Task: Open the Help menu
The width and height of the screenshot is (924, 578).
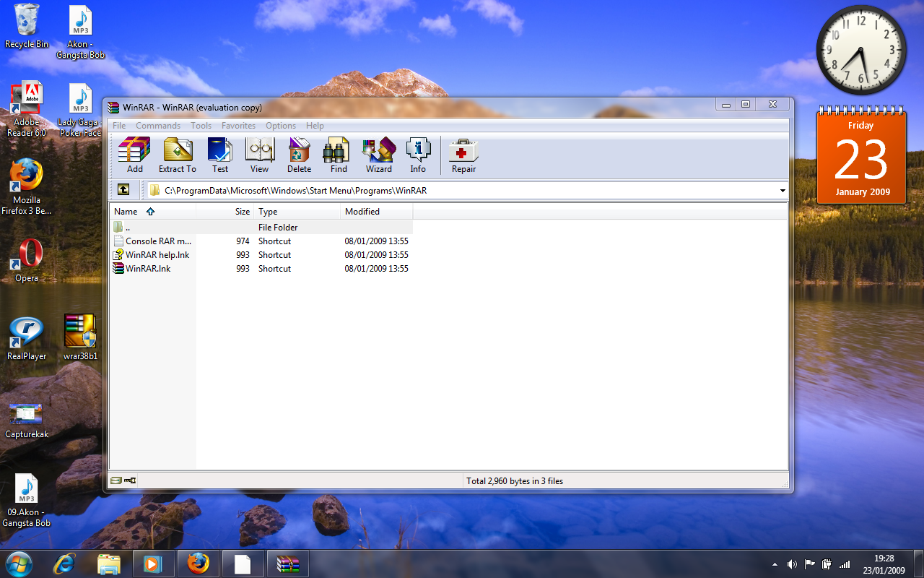Action: click(x=315, y=126)
